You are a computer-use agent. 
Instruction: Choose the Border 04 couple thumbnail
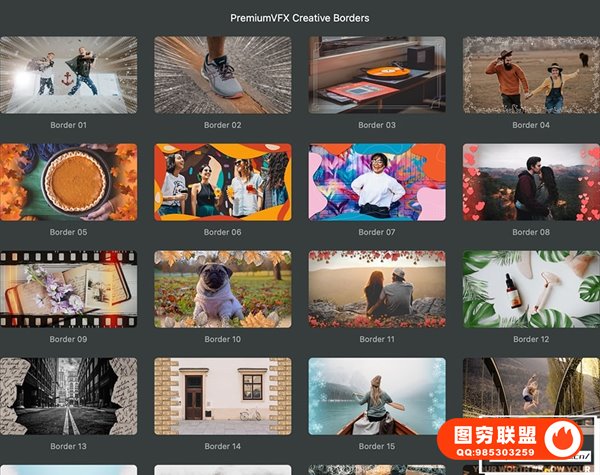click(531, 75)
